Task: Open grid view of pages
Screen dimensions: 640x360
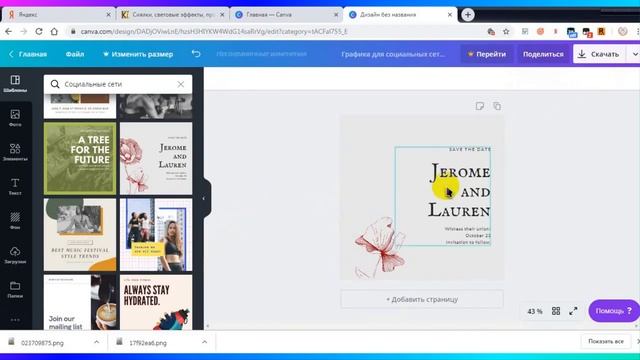Action: click(556, 311)
